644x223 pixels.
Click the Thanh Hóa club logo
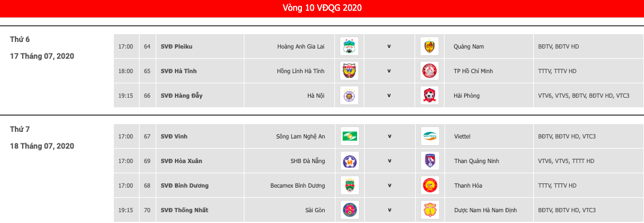point(430,186)
